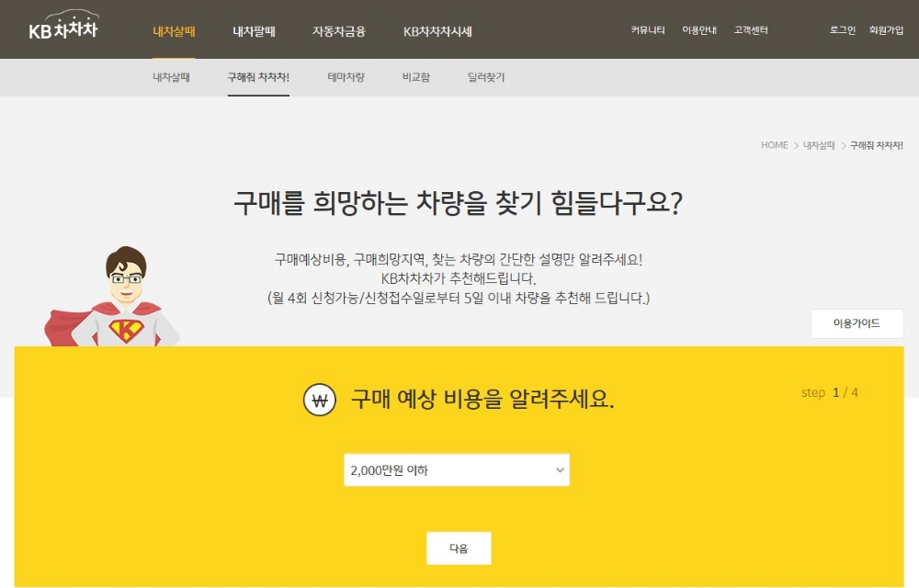
Task: Go to 커뮤니티 from the top bar
Action: click(646, 30)
